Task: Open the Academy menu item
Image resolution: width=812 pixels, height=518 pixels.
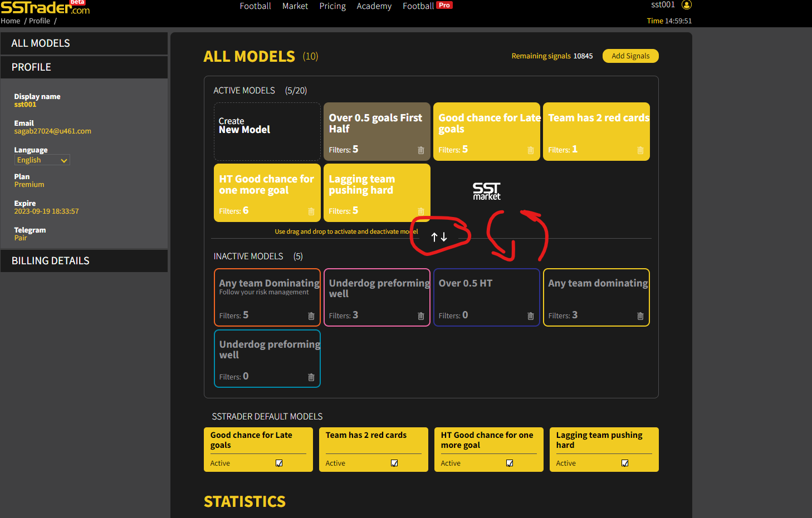Action: pyautogui.click(x=374, y=6)
